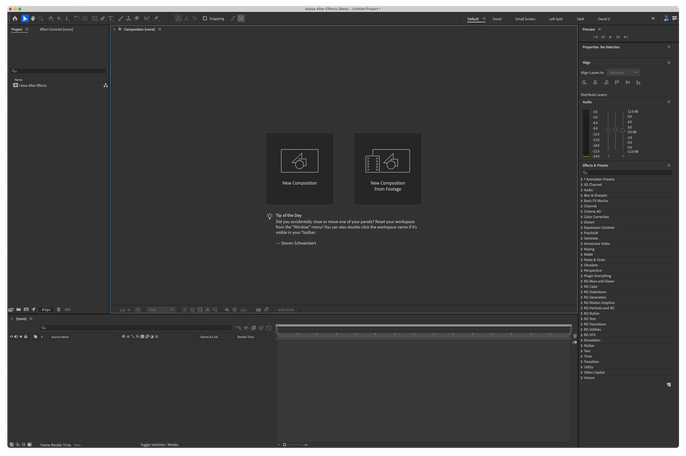The width and height of the screenshot is (686, 456).
Task: Expand the Video Copilot category
Action: pos(582,372)
